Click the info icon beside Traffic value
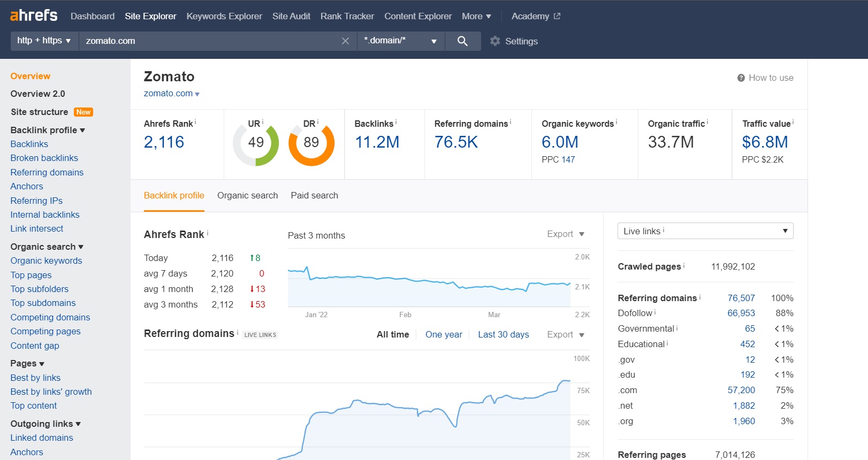The width and height of the screenshot is (868, 460). [x=793, y=122]
